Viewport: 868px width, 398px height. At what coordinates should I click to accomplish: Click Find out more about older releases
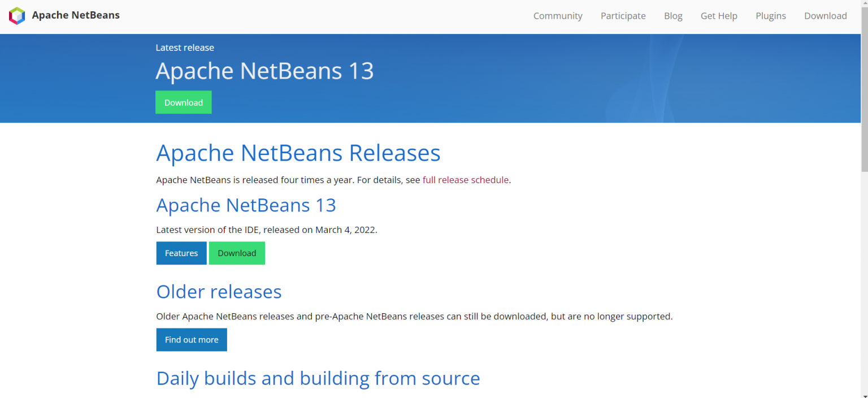coord(191,339)
